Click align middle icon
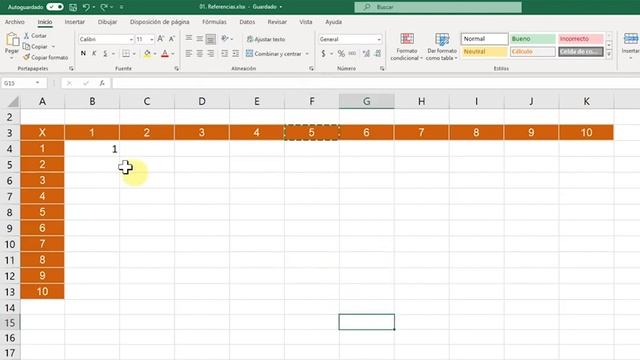640x360 pixels. click(200, 39)
